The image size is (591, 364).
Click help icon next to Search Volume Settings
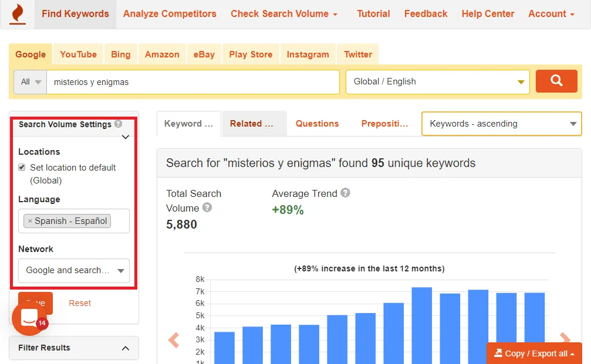119,124
